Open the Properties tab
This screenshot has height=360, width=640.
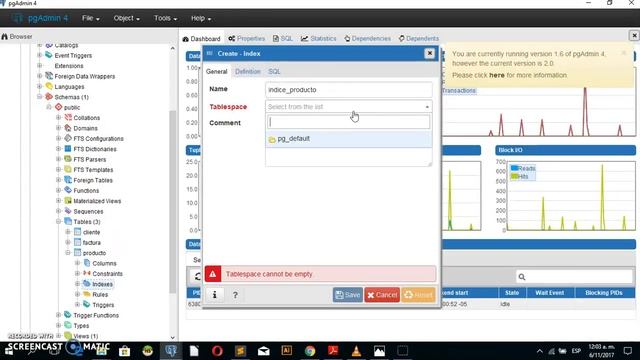(x=247, y=38)
